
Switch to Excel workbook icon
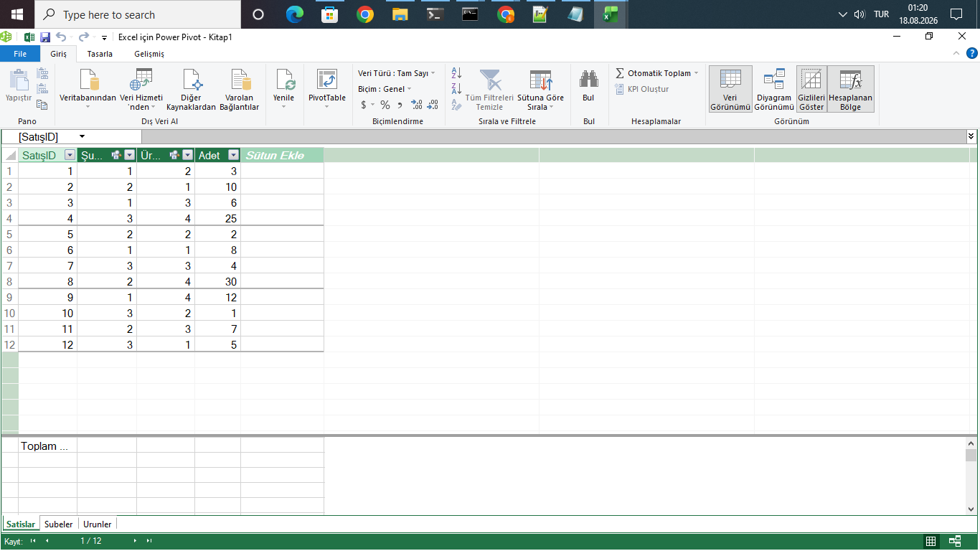click(29, 37)
